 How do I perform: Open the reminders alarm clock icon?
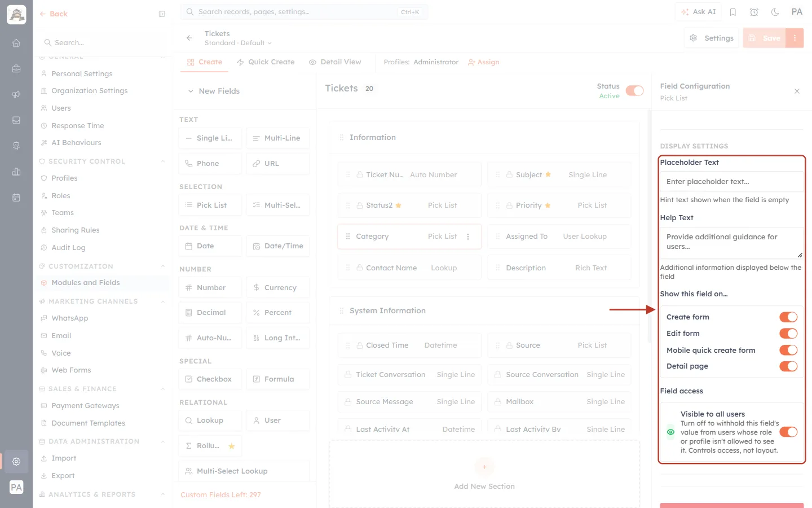[x=754, y=12]
